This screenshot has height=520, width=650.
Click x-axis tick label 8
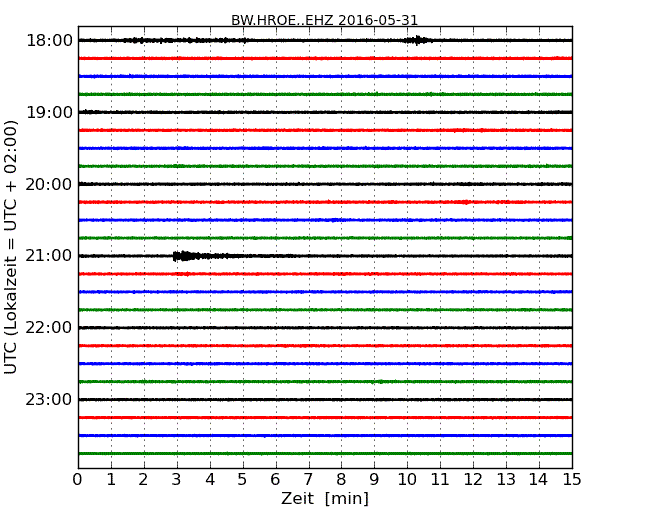click(341, 480)
